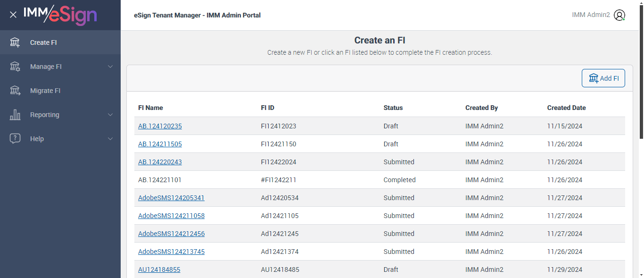The width and height of the screenshot is (644, 278).
Task: Expand the Reporting chevron
Action: (110, 115)
